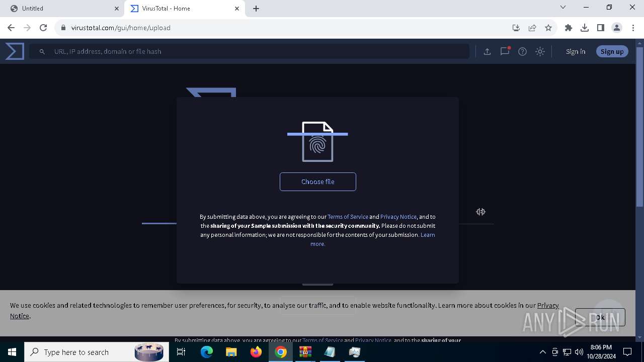The image size is (644, 362).
Task: Bookmark this page with the star
Action: tap(548, 28)
